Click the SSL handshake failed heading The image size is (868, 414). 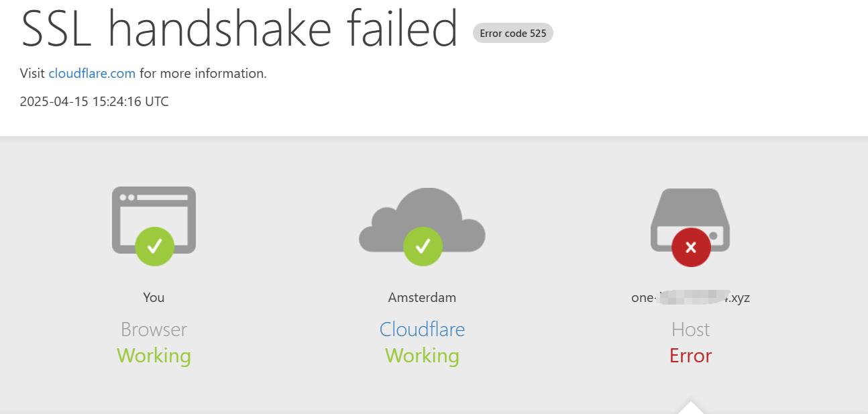click(x=240, y=28)
